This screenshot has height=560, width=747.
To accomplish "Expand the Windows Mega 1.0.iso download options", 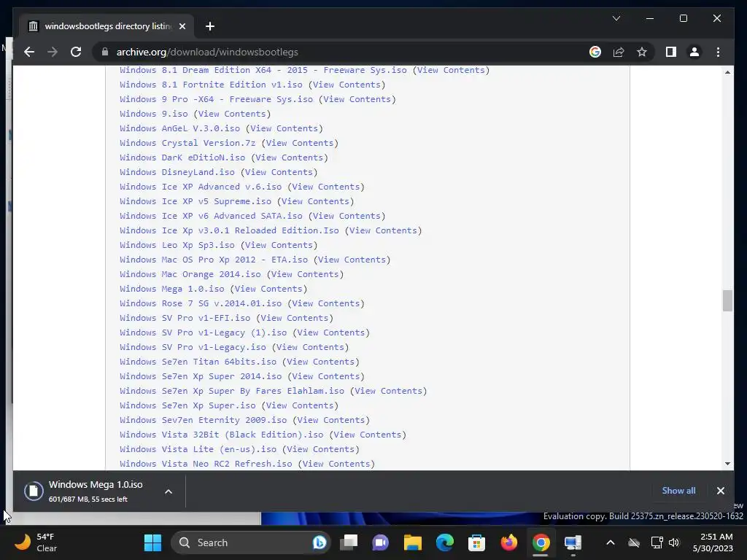I will (x=169, y=491).
